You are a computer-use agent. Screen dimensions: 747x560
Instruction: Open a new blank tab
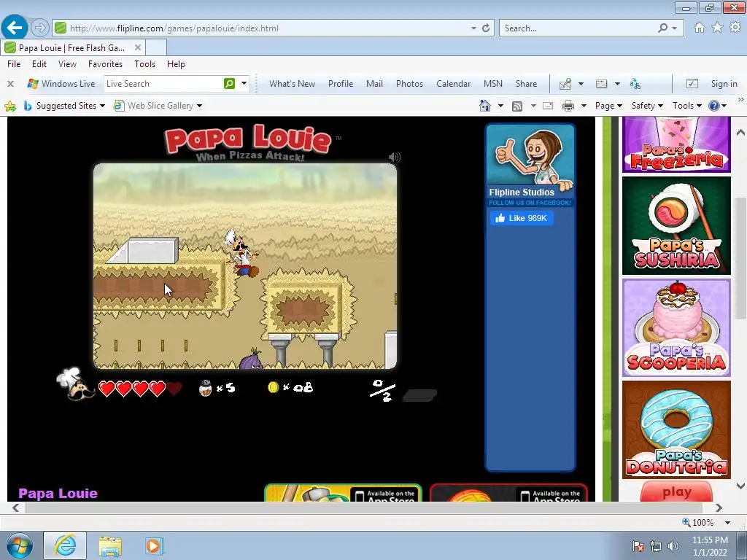(156, 47)
